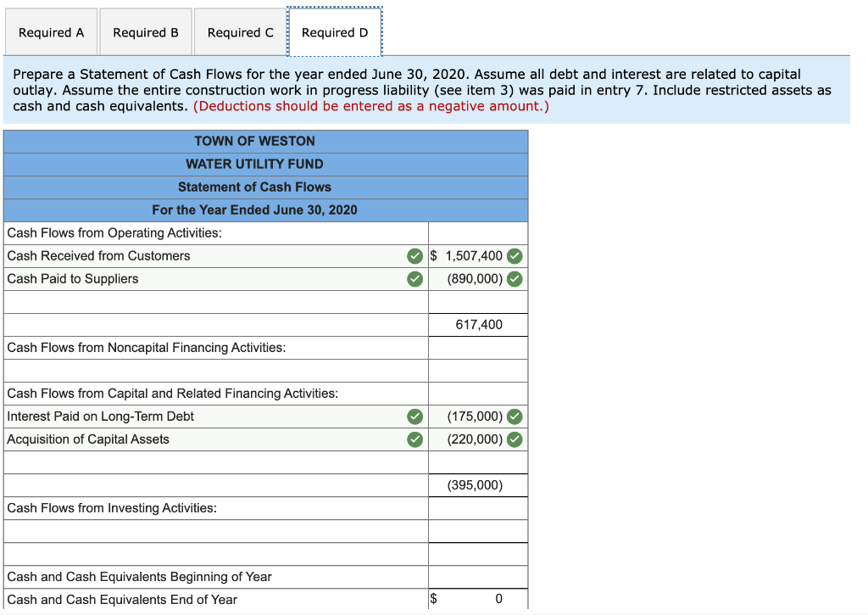Select the amount cell showing 617,400 subtotal
The width and height of the screenshot is (868, 615).
478,324
